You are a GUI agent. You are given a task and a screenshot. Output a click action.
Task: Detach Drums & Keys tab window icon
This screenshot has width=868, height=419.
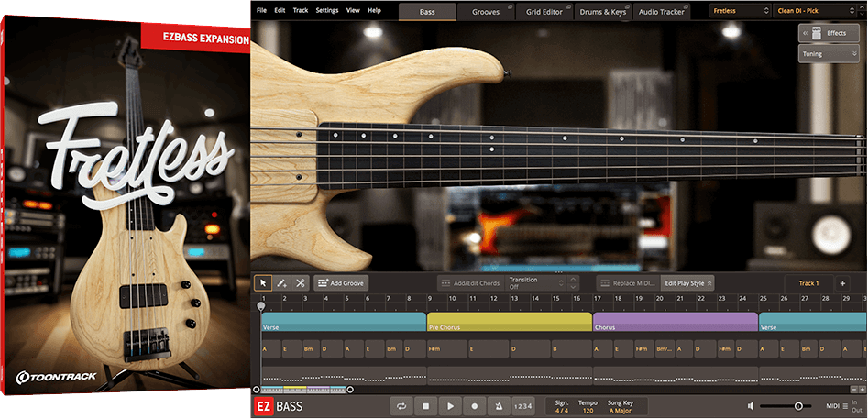point(625,9)
